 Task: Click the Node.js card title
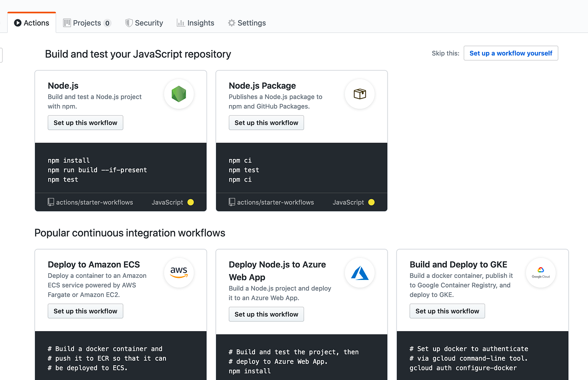click(x=63, y=86)
